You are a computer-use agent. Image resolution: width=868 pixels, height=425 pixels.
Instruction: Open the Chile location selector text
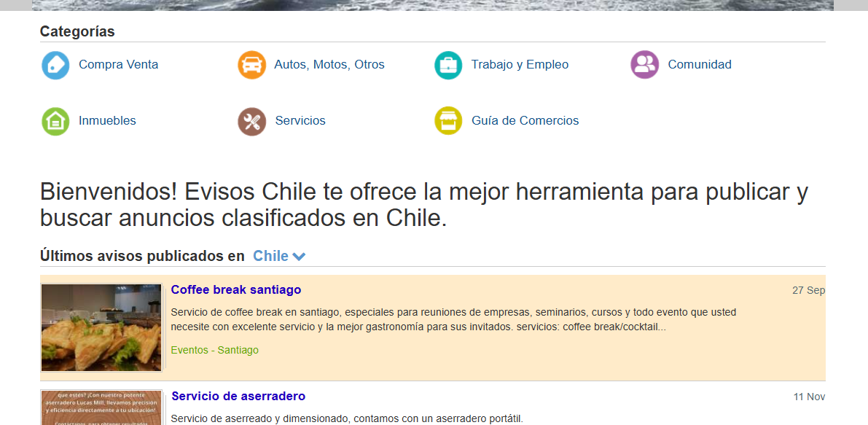click(270, 256)
